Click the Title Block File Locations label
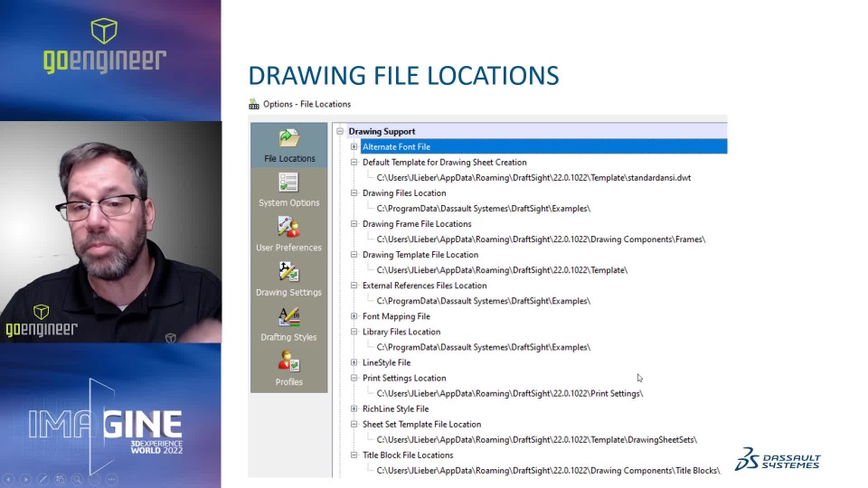The image size is (868, 488). 408,455
